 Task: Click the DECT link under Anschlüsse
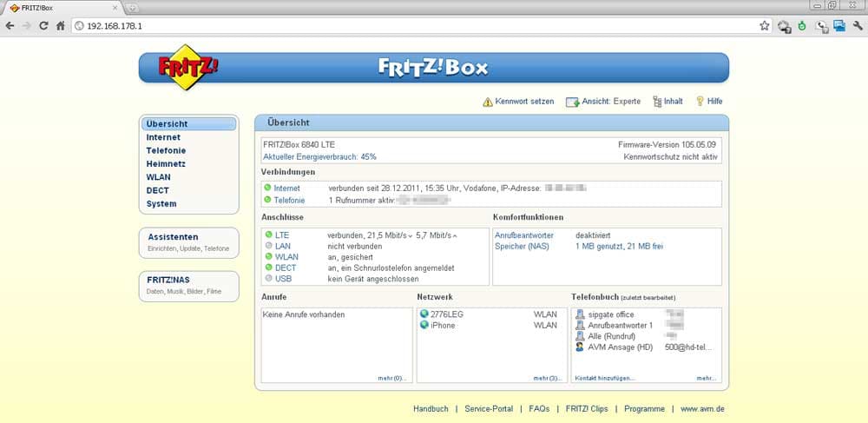[x=286, y=268]
